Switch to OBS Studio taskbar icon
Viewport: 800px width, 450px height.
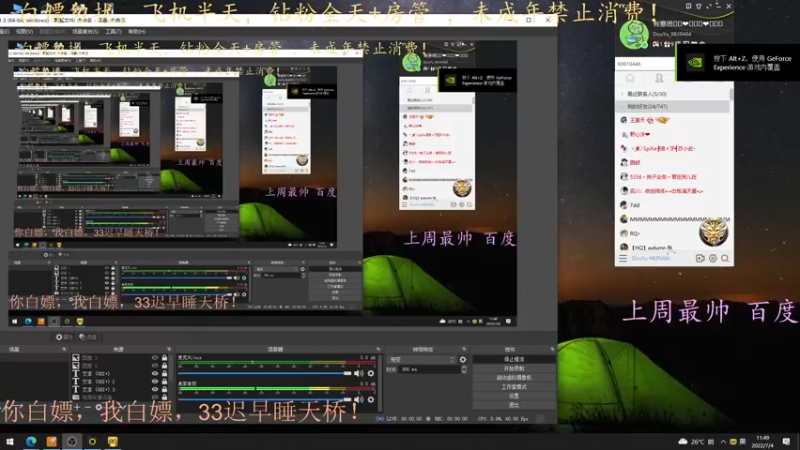72,441
